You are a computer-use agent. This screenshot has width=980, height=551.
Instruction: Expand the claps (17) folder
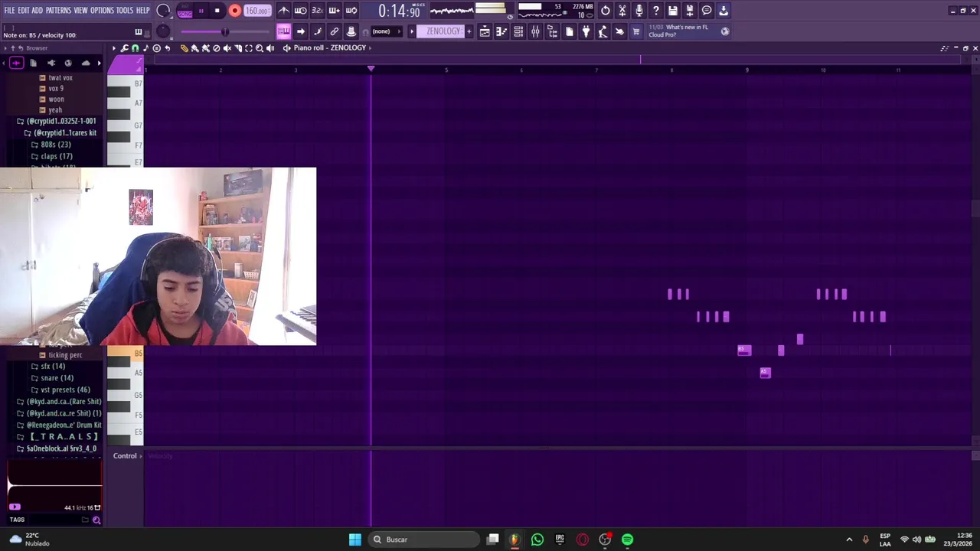tap(57, 156)
